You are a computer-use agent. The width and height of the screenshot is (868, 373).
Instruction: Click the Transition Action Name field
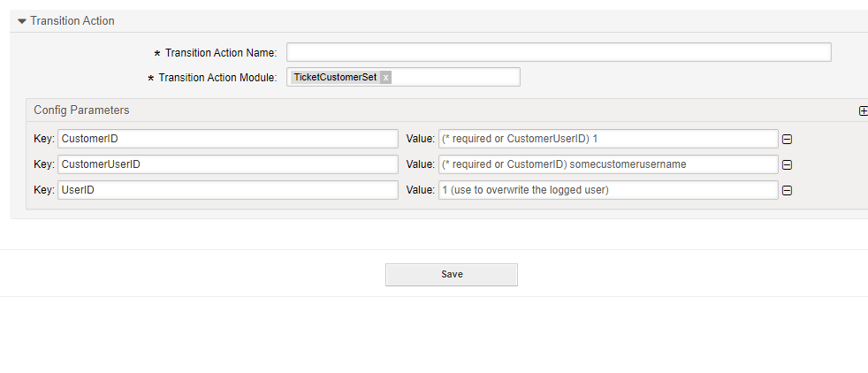click(x=559, y=52)
